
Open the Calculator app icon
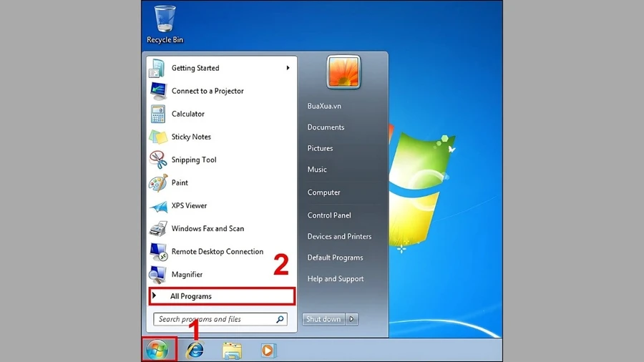click(x=157, y=114)
